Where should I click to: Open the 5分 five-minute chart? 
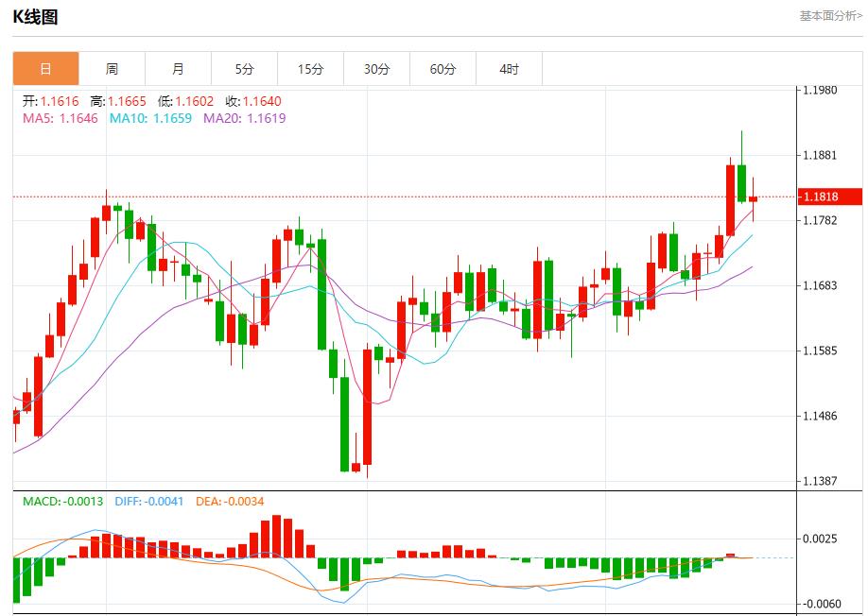point(245,68)
